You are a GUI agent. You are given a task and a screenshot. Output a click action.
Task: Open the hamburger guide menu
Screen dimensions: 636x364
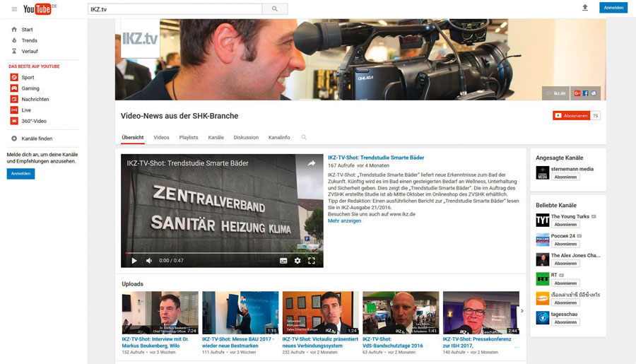14,9
